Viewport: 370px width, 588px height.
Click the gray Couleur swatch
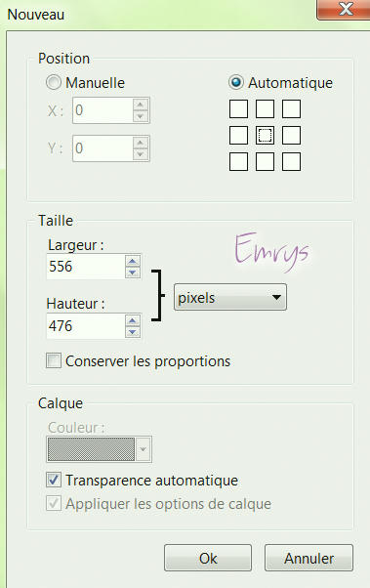91,449
